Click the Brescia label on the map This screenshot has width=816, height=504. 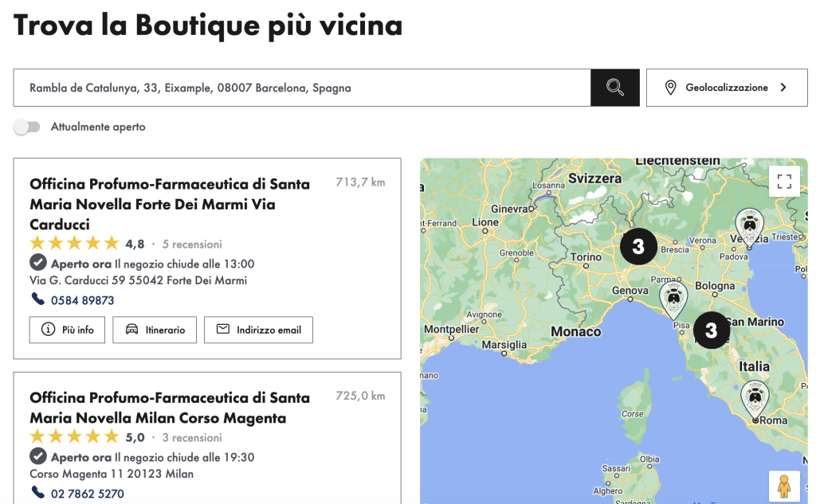pyautogui.click(x=674, y=250)
